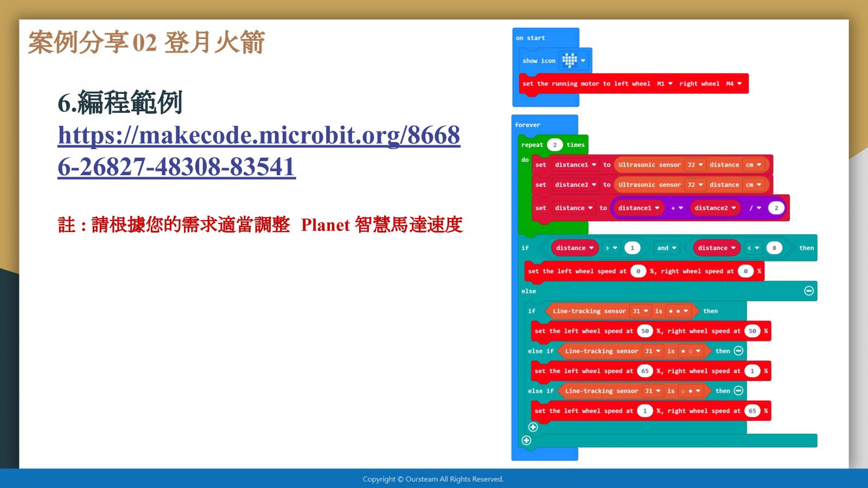Edit less-than threshold value 8
The width and height of the screenshot is (868, 488).
click(x=774, y=248)
